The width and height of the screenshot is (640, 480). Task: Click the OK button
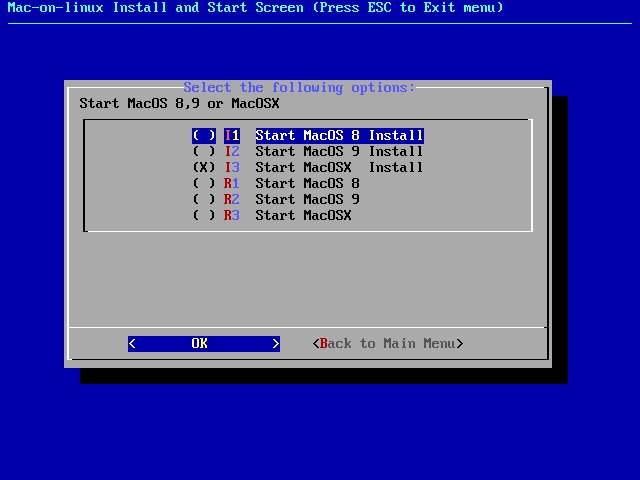(x=204, y=344)
